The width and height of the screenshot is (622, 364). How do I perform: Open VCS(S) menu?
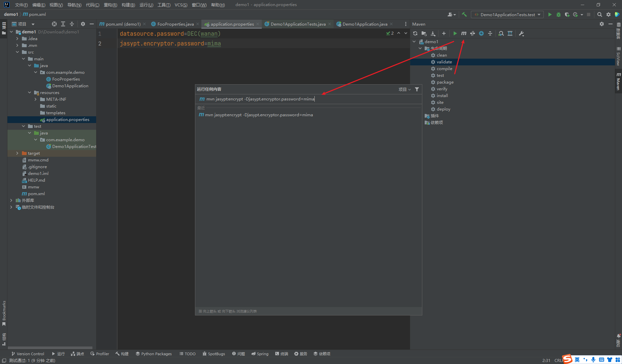181,5
